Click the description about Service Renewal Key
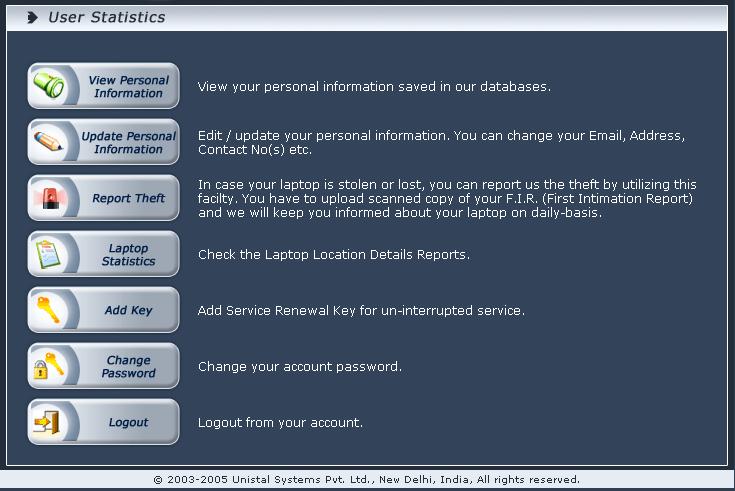The height and width of the screenshot is (491, 735). tap(361, 311)
